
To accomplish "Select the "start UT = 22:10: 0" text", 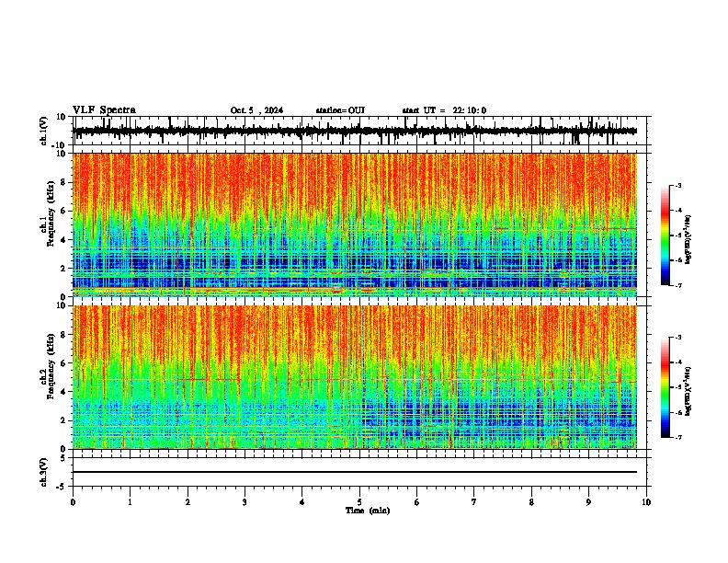I will [x=444, y=110].
